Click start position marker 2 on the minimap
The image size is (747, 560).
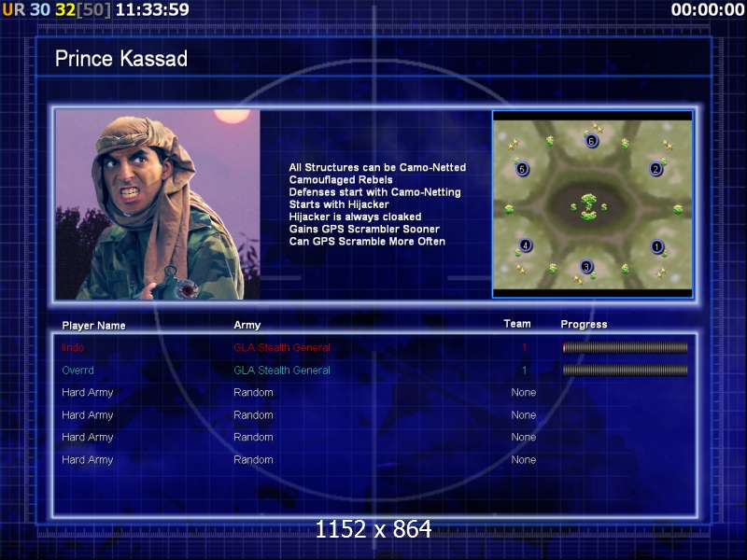(x=656, y=169)
